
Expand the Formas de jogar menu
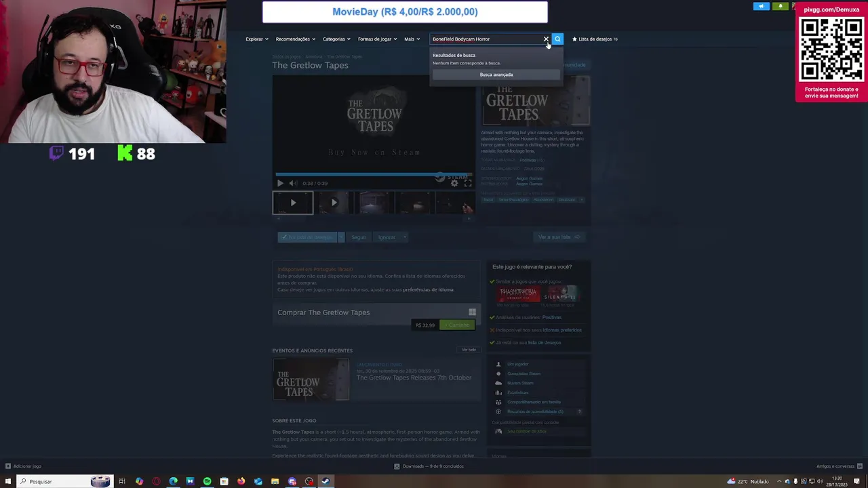pos(377,39)
